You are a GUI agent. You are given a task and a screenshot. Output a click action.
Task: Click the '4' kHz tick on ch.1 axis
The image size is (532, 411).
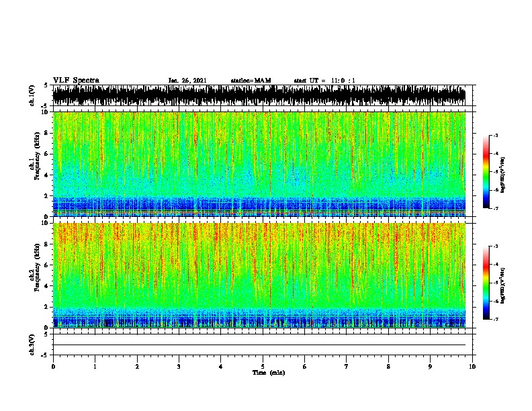pos(47,175)
